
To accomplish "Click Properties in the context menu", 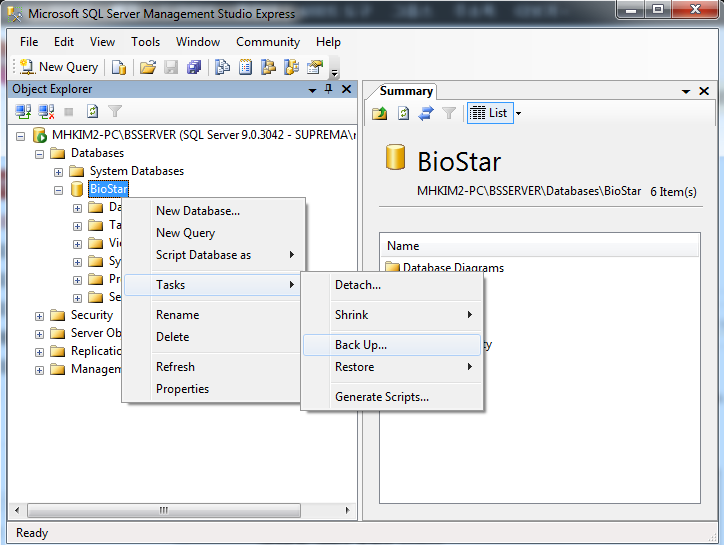I will (182, 389).
